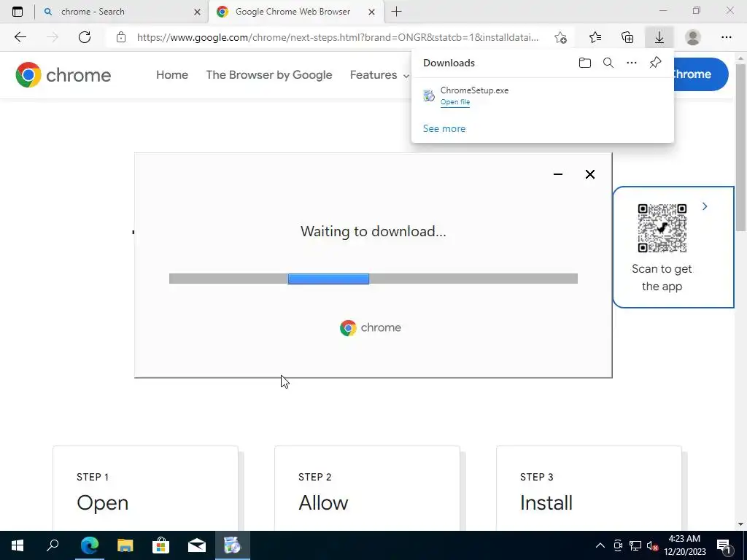Show hidden system tray icons

[x=600, y=545]
